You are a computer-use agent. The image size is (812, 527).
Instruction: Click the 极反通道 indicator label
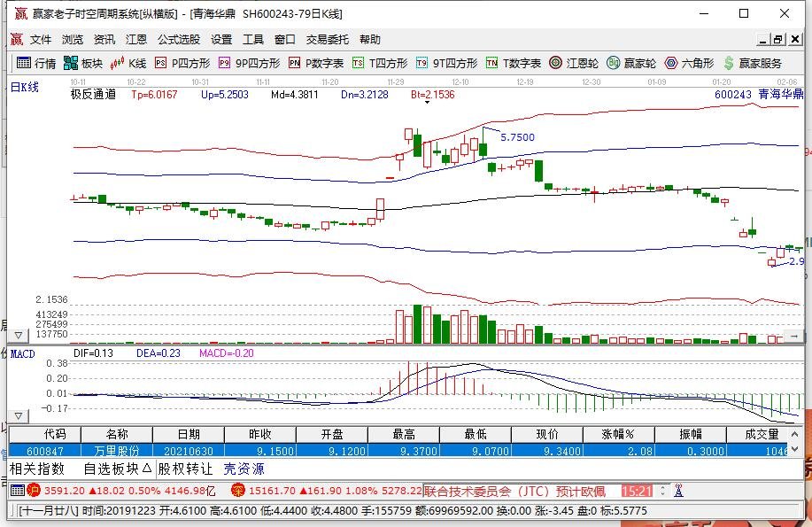[x=93, y=94]
